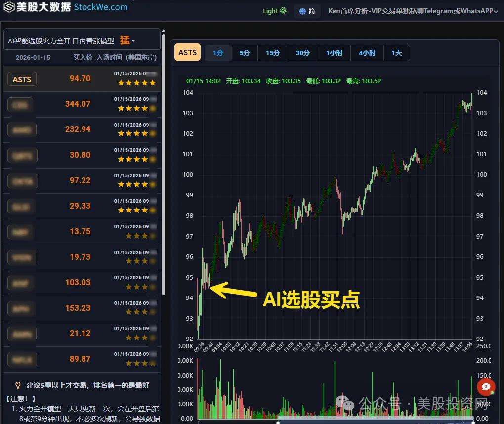Select the row priced 89.87
The height and width of the screenshot is (424, 504).
point(82,359)
